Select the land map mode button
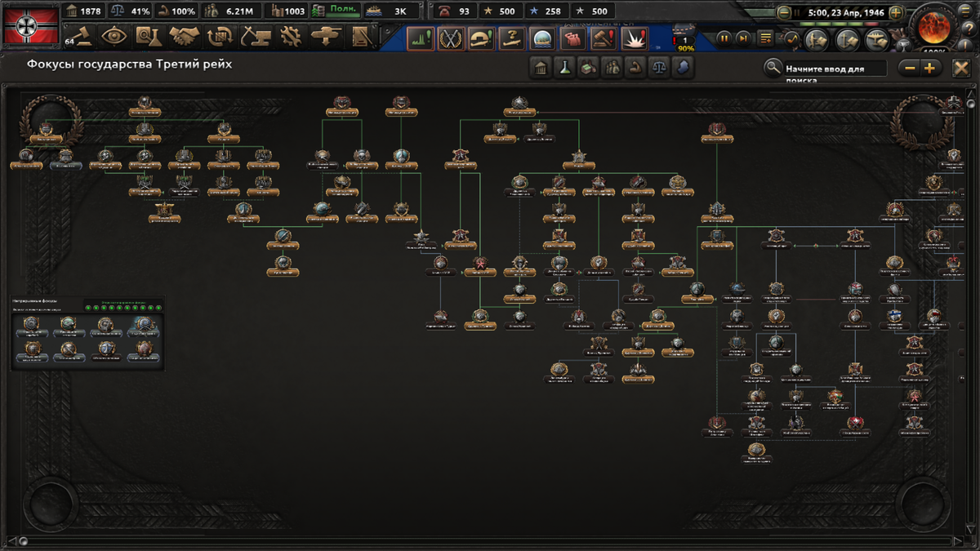The height and width of the screenshot is (551, 980). click(x=817, y=39)
